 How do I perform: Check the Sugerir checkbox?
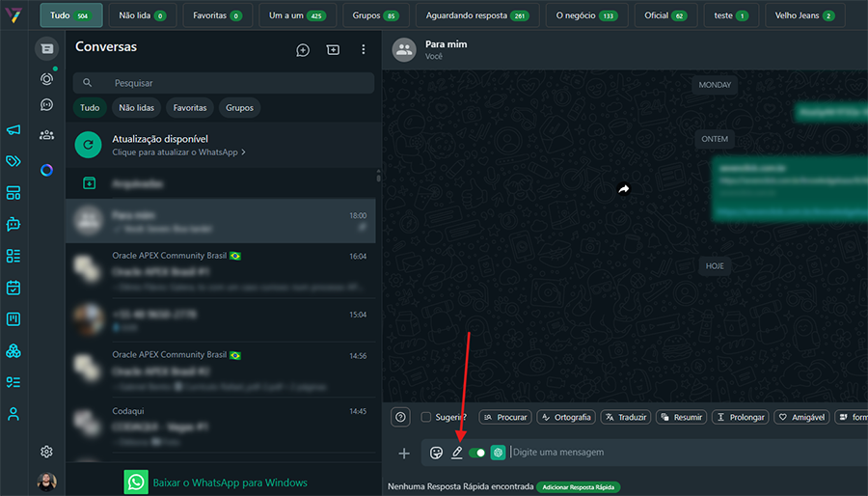[x=426, y=418]
